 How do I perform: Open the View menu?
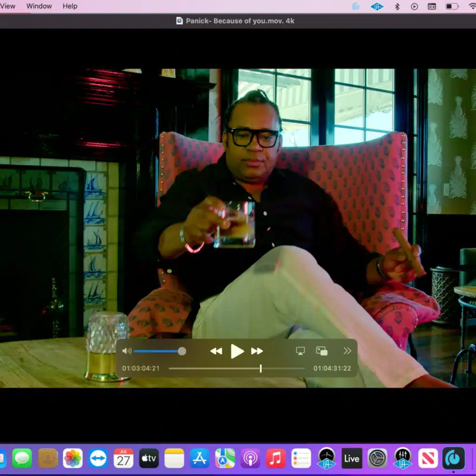[x=7, y=6]
